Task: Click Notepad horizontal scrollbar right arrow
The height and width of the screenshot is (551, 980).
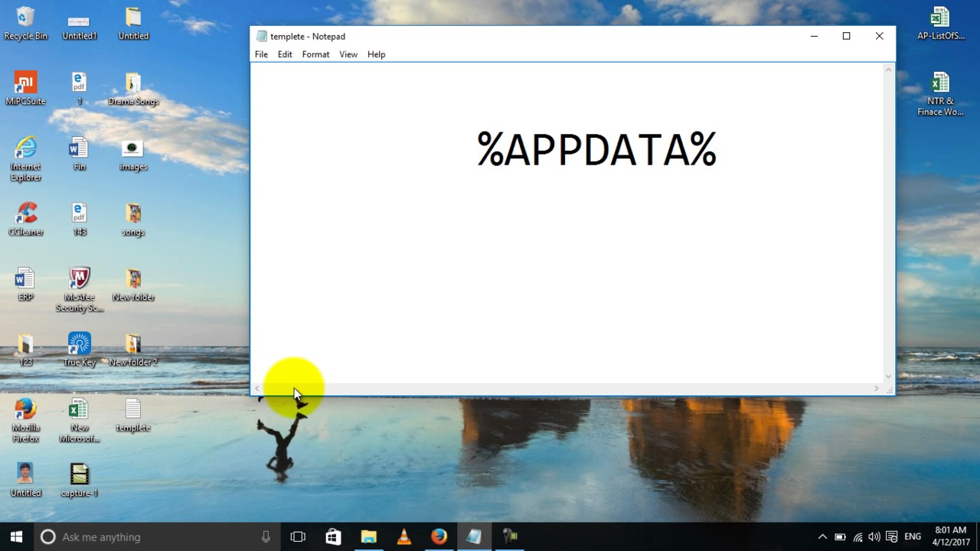Action: (x=877, y=389)
